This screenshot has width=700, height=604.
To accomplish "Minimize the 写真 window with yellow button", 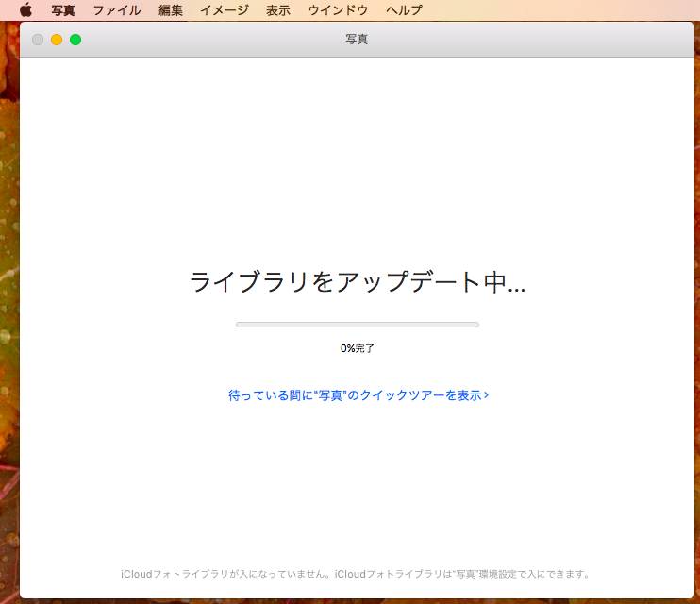I will pyautogui.click(x=57, y=40).
